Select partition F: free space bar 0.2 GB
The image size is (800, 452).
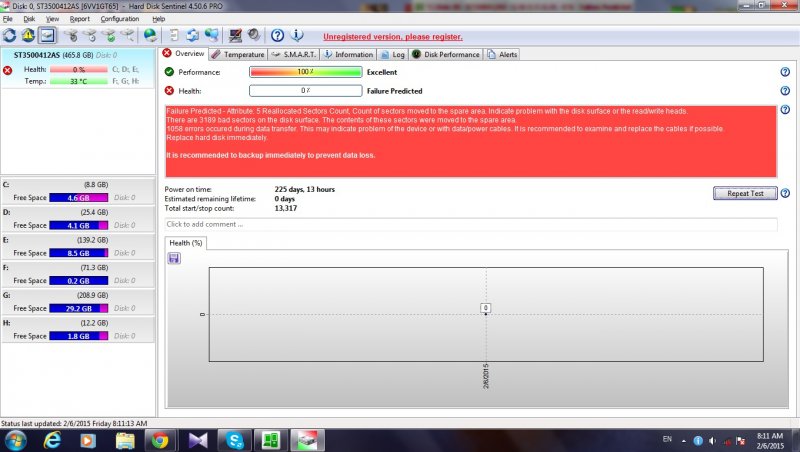[x=79, y=281]
